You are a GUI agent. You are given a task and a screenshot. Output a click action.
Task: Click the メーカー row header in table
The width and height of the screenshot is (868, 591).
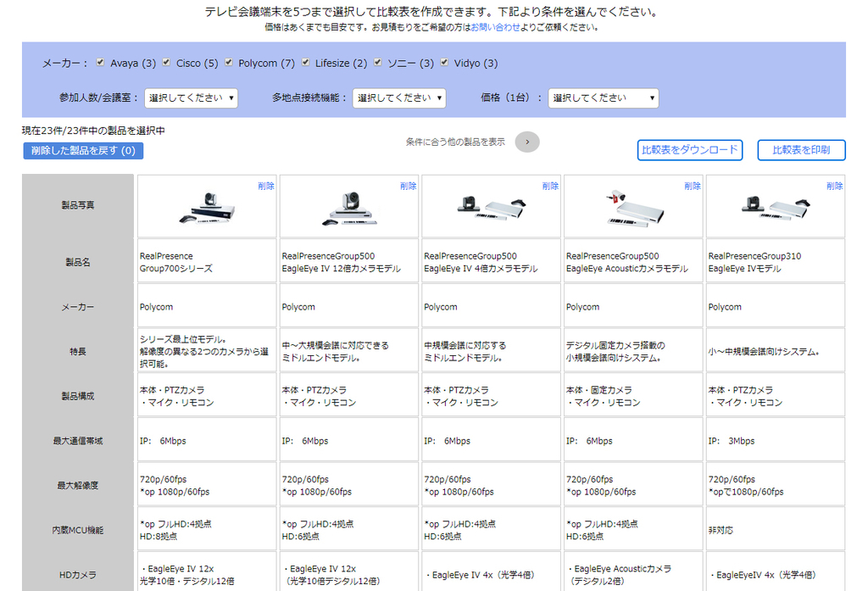tap(78, 307)
